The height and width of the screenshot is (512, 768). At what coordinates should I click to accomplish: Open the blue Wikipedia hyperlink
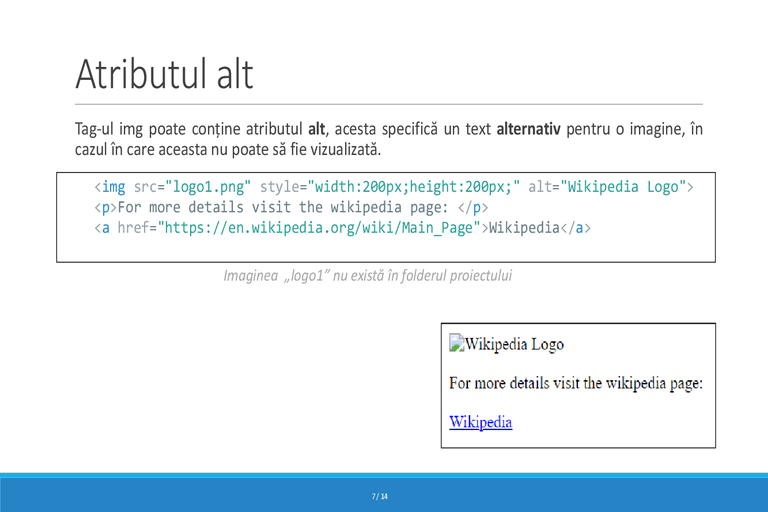pyautogui.click(x=480, y=422)
